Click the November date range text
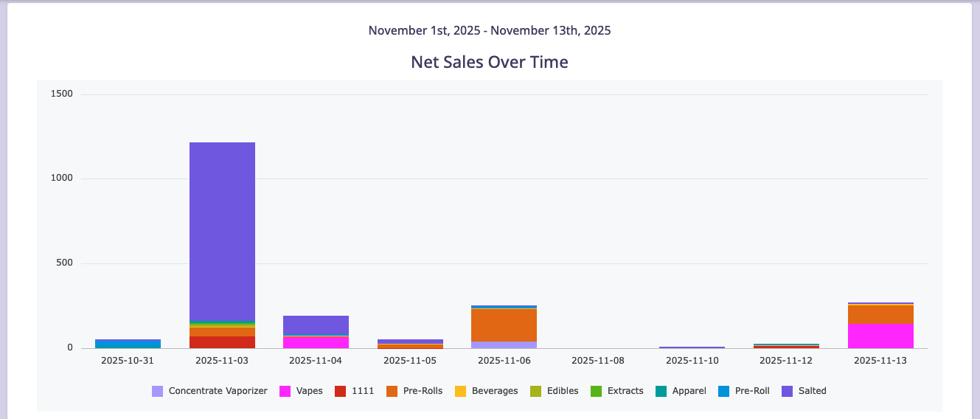The image size is (980, 419). tap(490, 30)
